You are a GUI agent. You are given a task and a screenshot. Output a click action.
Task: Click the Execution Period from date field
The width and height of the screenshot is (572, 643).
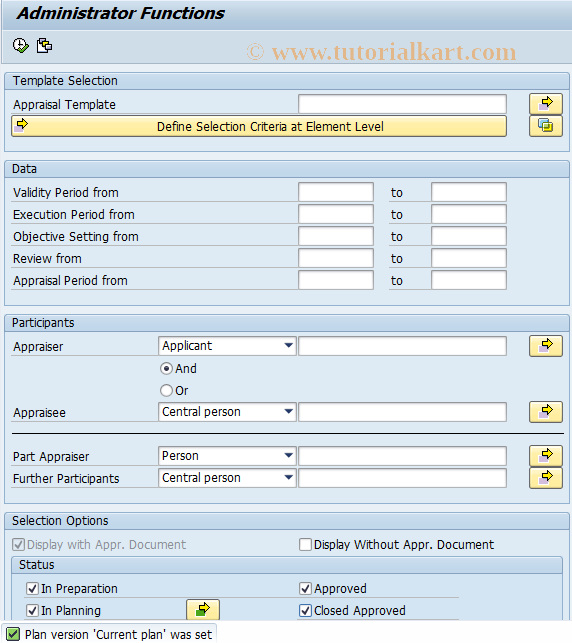click(x=336, y=214)
